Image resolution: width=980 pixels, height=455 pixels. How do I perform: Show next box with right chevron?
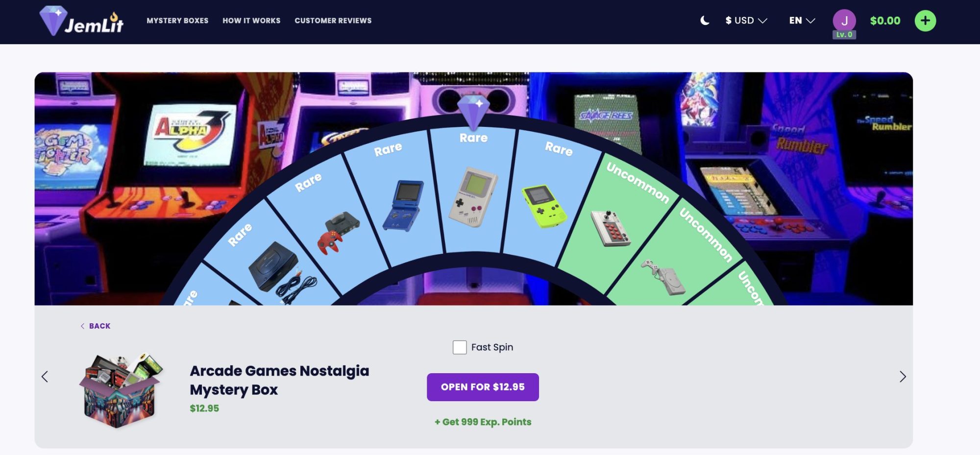[x=903, y=377]
